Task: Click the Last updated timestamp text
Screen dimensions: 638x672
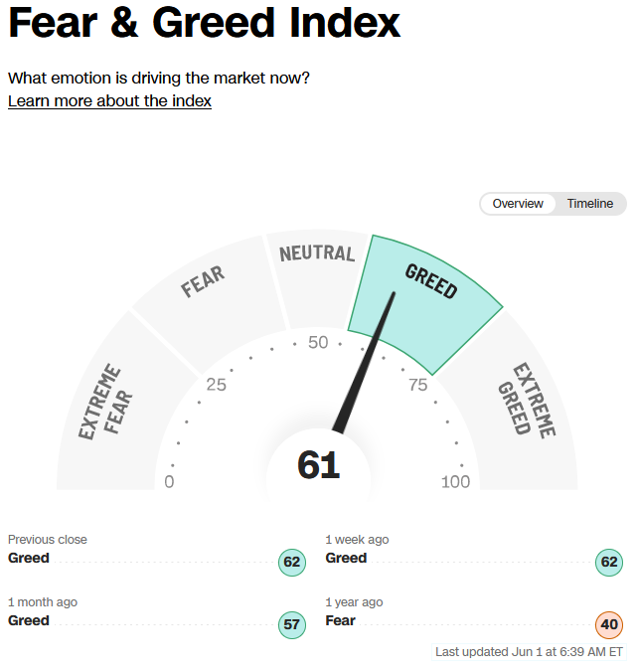Action: pyautogui.click(x=529, y=652)
